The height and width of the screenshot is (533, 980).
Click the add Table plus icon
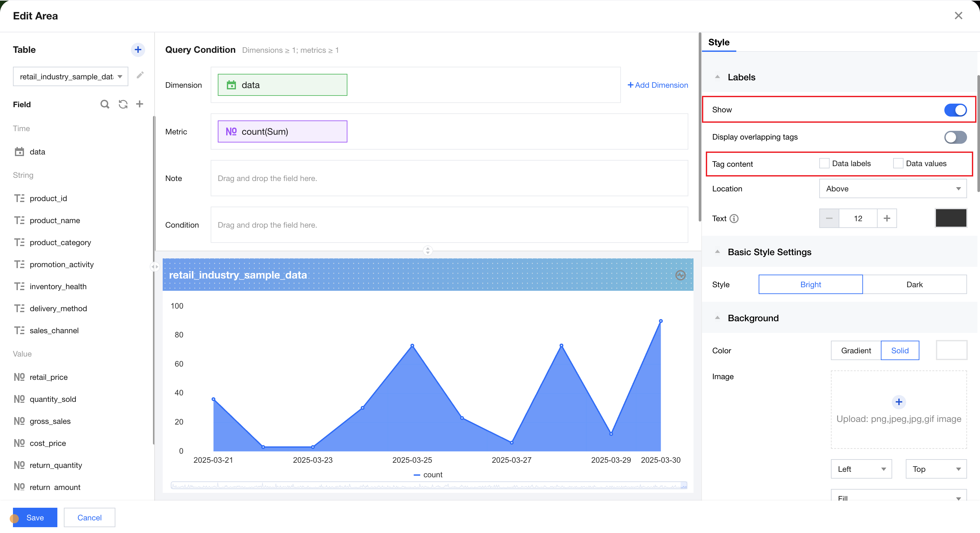coord(138,50)
